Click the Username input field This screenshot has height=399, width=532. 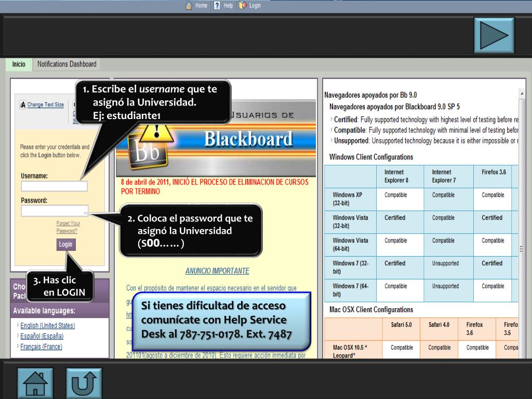pos(54,187)
